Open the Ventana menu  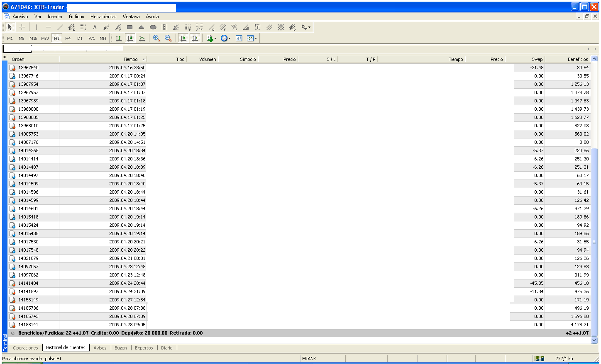click(131, 17)
